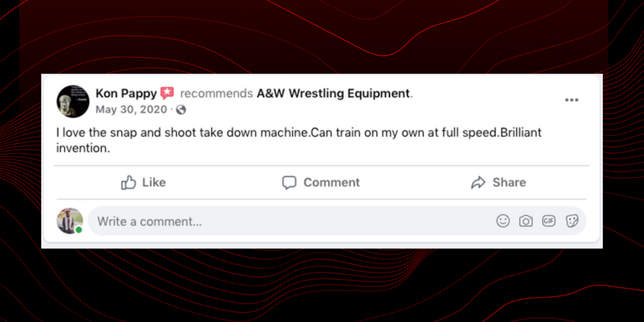Click the globe Public audience icon
Image resolution: width=644 pixels, height=322 pixels.
point(181,109)
